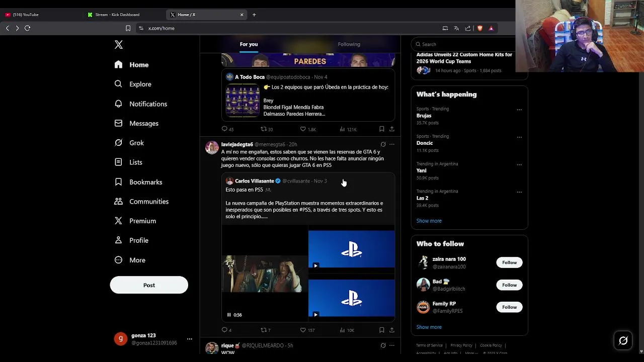Click the X logo in the sidebar

(119, 45)
